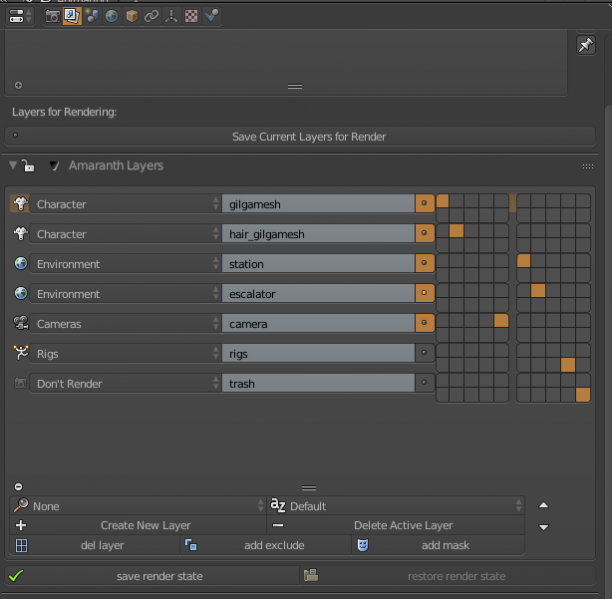Switch to the Constraints properties tab
This screenshot has width=612, height=599.
point(151,16)
